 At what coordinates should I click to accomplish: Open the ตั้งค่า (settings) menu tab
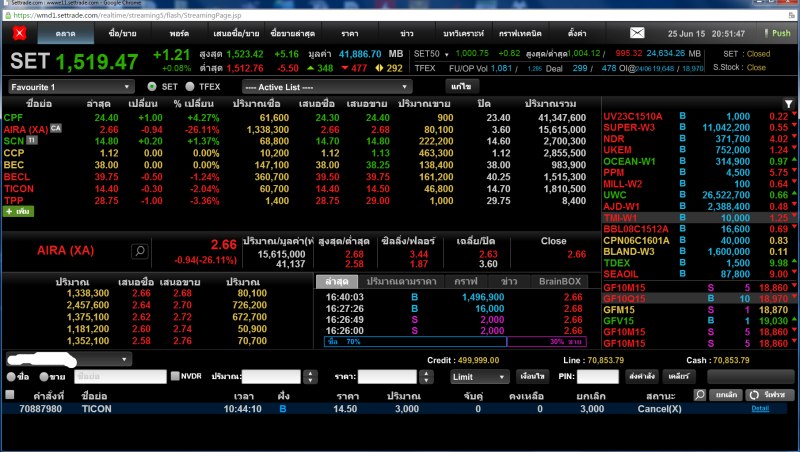tap(577, 34)
